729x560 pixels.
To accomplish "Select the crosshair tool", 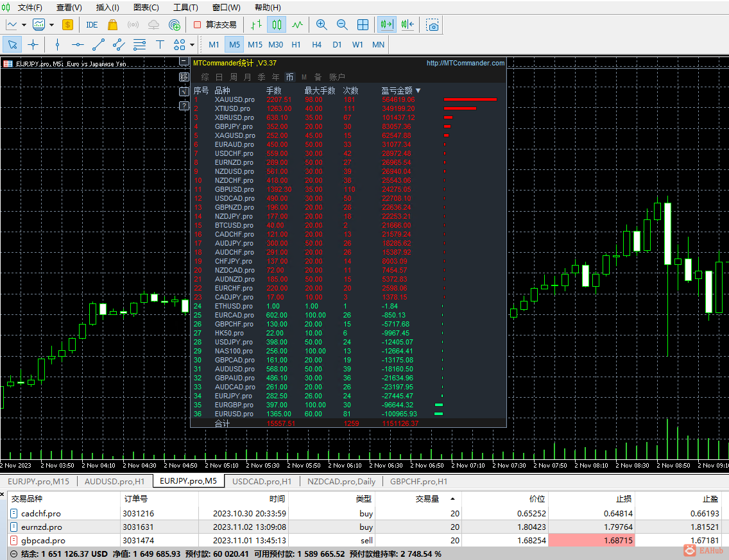I will point(33,45).
